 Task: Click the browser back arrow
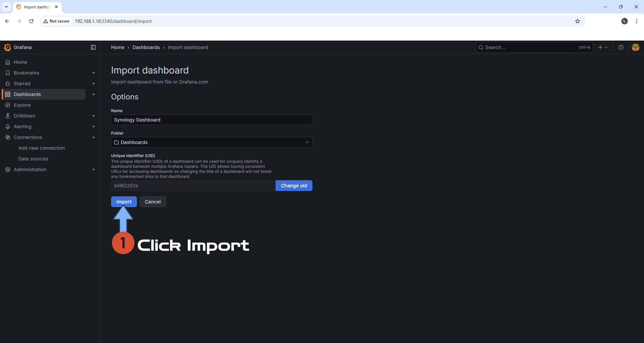[x=7, y=21]
